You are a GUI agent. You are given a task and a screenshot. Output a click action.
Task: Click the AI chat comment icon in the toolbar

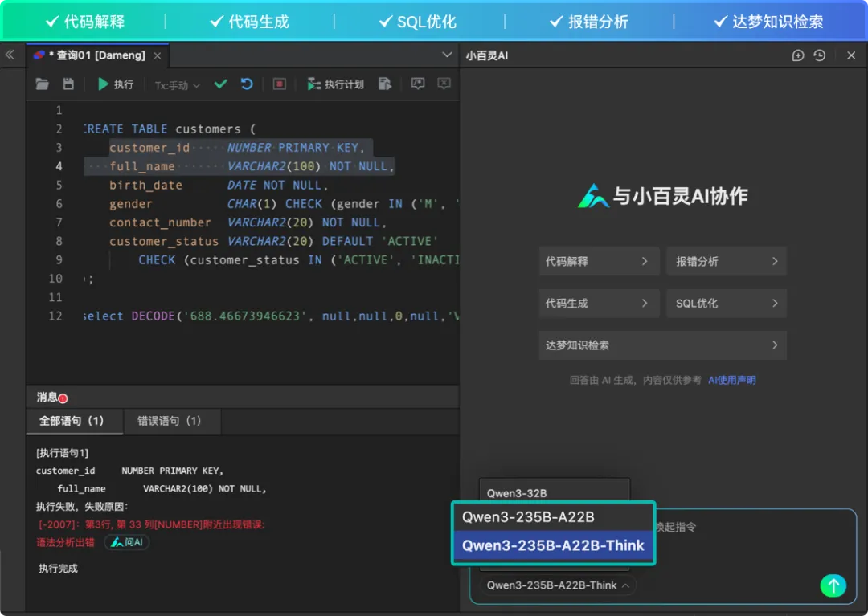[418, 84]
